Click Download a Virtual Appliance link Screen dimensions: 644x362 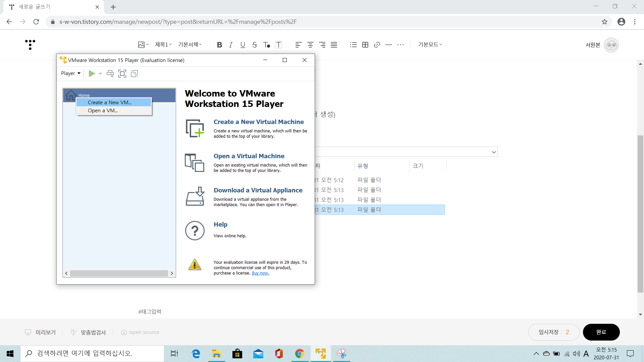[x=258, y=190]
